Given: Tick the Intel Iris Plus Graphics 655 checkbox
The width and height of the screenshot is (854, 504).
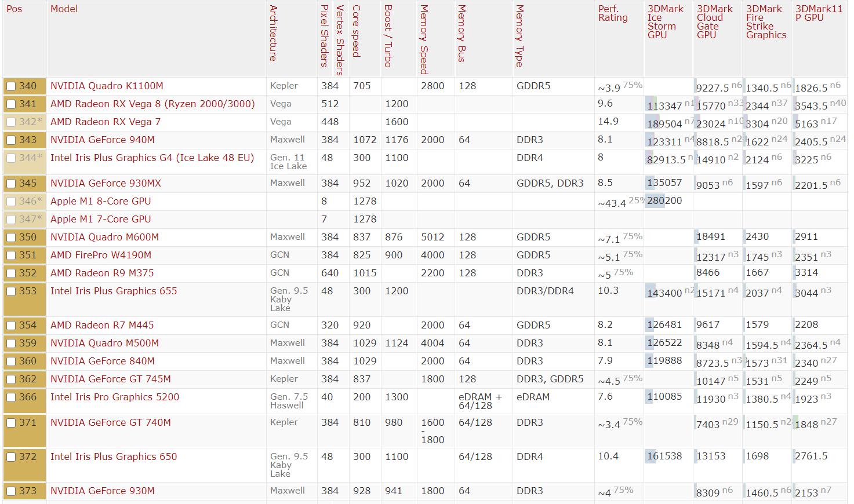Looking at the screenshot, I should coord(11,291).
